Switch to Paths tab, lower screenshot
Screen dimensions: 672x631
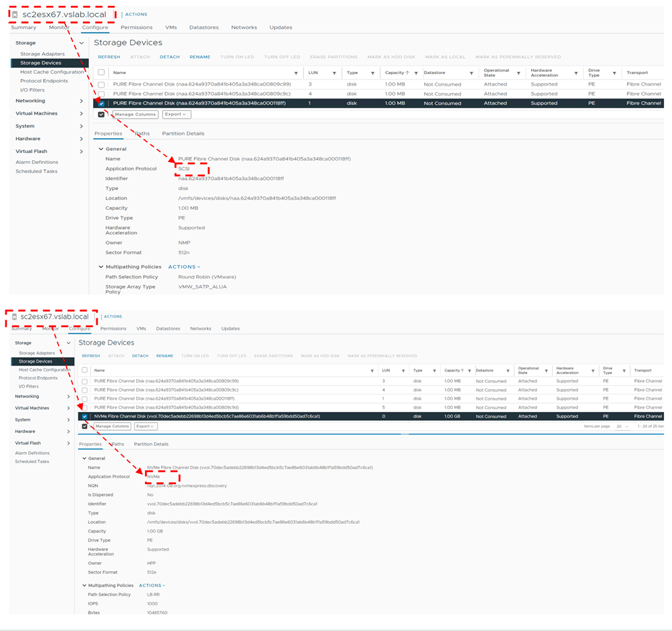click(x=117, y=444)
